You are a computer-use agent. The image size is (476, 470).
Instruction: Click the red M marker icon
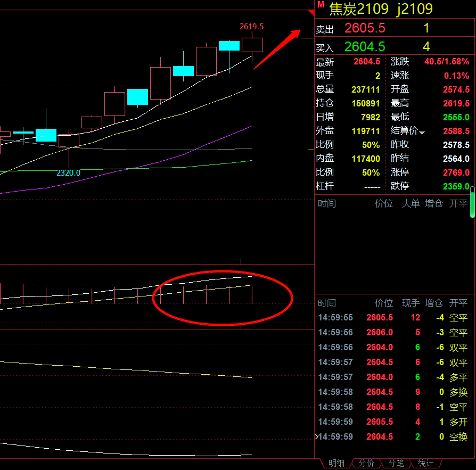coord(321,5)
